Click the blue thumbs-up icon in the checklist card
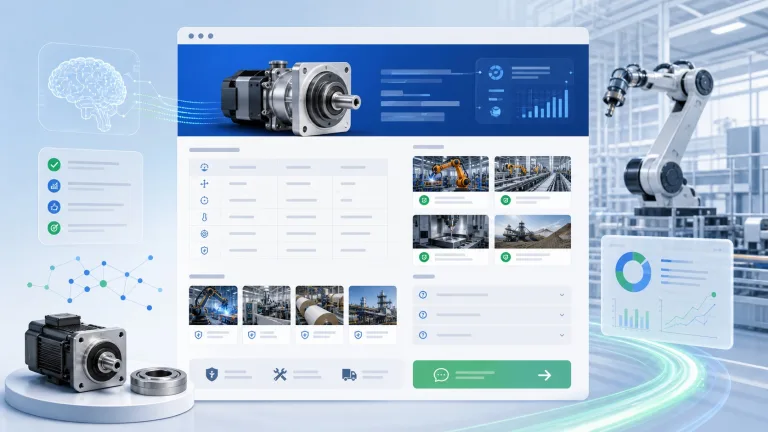Image resolution: width=768 pixels, height=432 pixels. pyautogui.click(x=54, y=207)
